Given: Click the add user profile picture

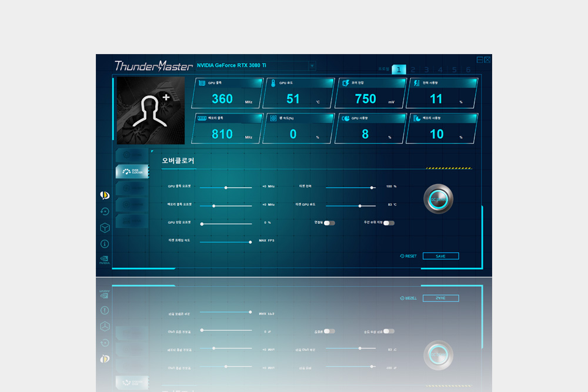Looking at the screenshot, I should [151, 110].
